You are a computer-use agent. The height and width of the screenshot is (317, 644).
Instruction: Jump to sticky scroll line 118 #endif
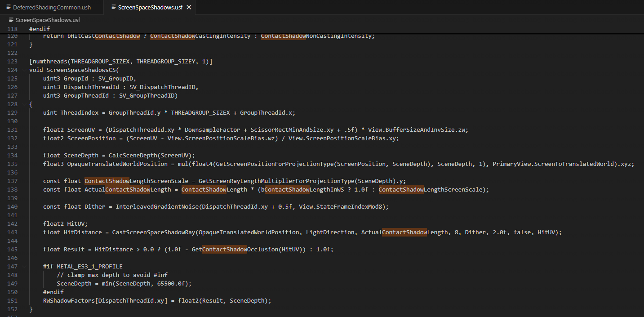[x=40, y=29]
